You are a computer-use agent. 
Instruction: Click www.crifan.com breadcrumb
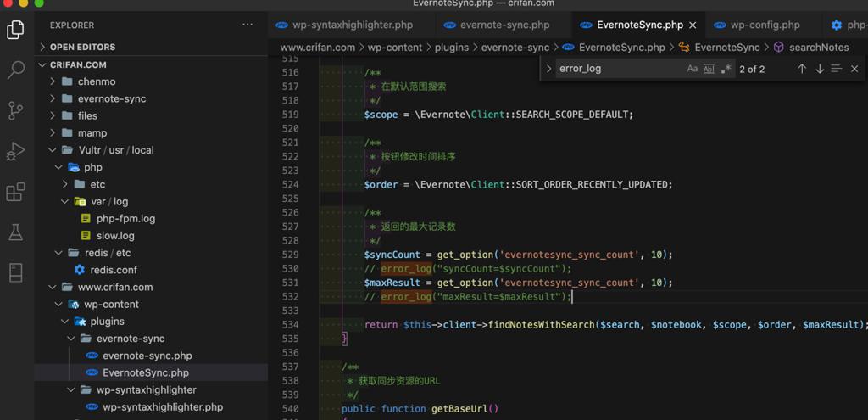click(x=317, y=48)
